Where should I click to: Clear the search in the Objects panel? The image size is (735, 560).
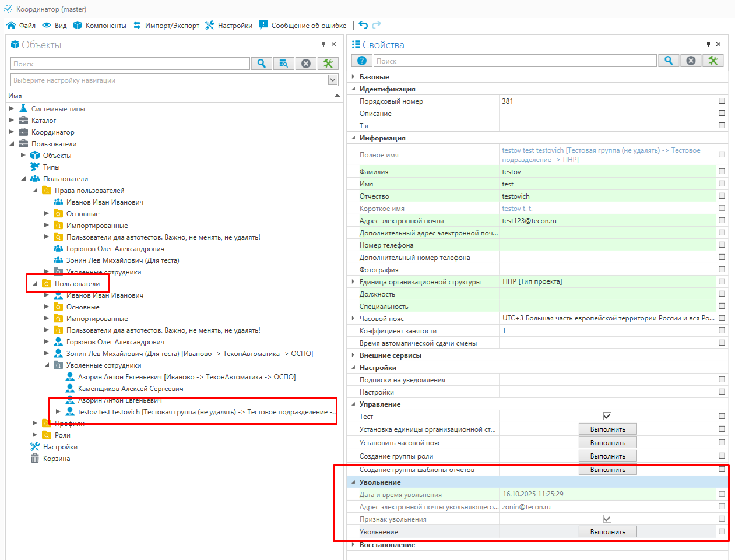coord(305,64)
